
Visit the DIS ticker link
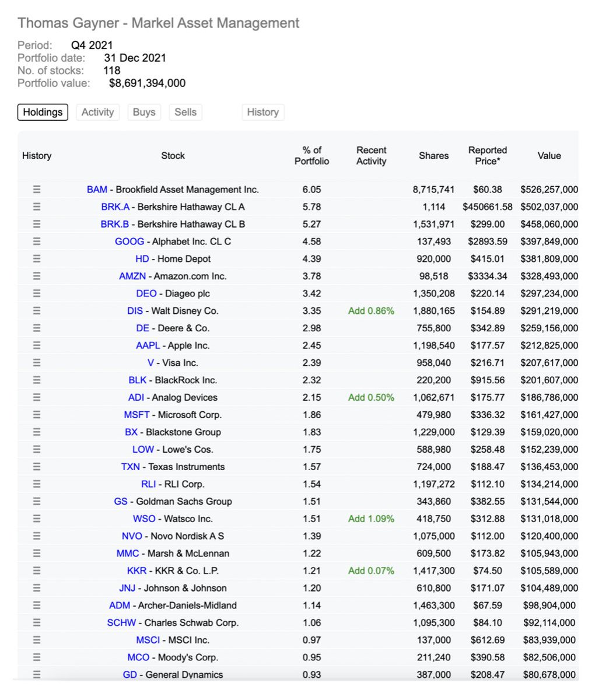[135, 311]
